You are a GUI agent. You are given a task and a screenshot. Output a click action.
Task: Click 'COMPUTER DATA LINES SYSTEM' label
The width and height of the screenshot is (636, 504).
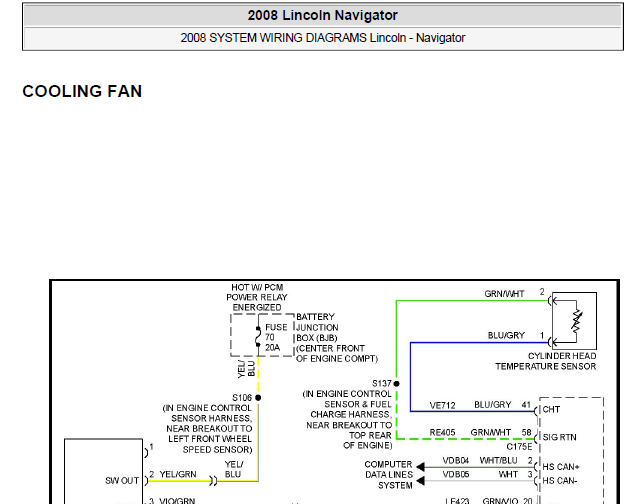click(x=389, y=475)
